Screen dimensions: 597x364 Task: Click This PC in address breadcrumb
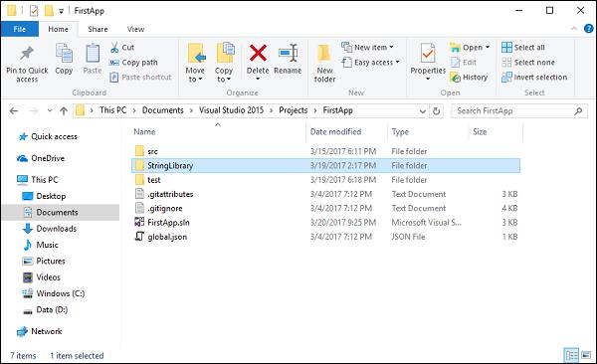coord(112,110)
